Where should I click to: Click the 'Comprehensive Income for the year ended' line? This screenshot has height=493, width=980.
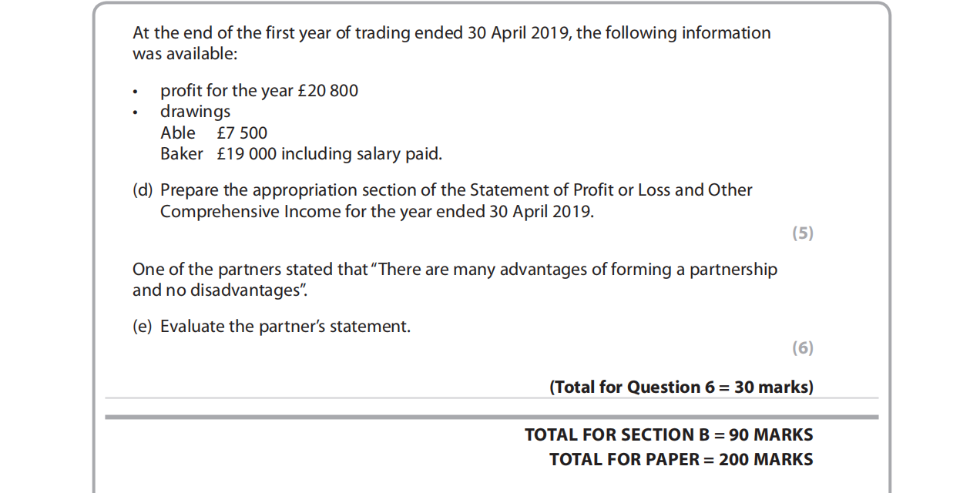377,212
